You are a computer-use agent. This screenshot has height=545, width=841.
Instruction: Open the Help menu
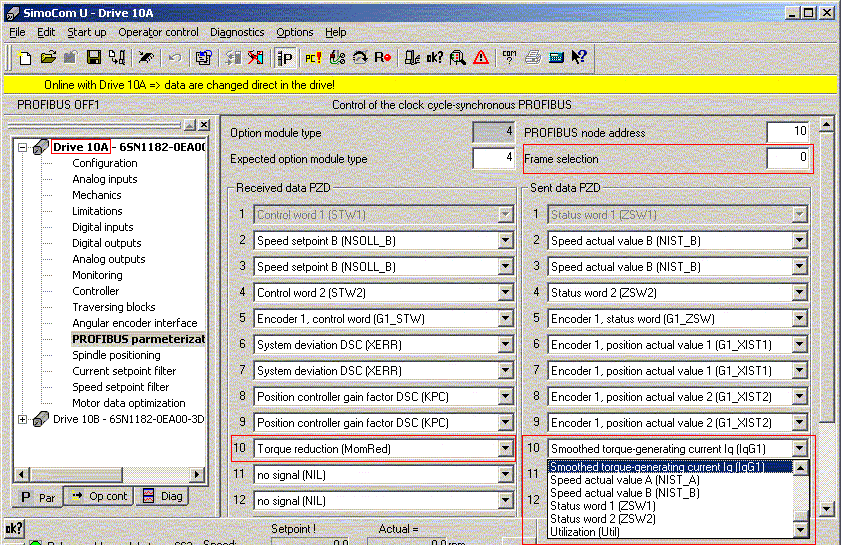tap(336, 32)
